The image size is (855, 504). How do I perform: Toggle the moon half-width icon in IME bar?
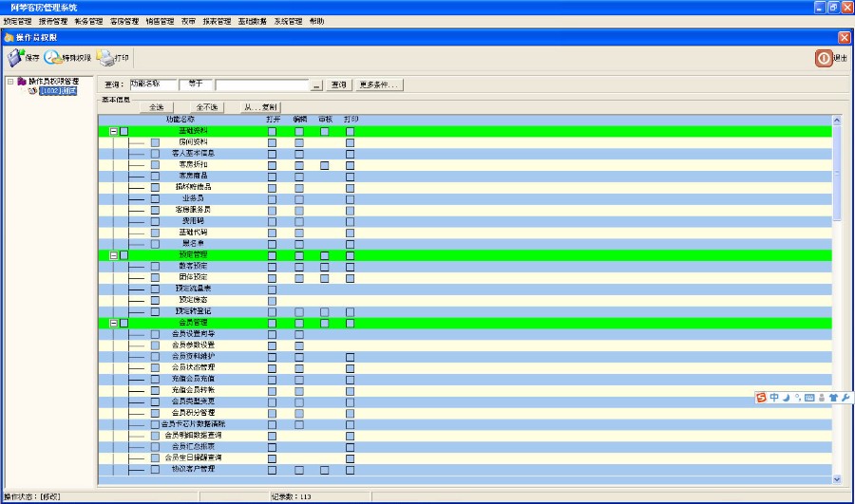pos(787,398)
